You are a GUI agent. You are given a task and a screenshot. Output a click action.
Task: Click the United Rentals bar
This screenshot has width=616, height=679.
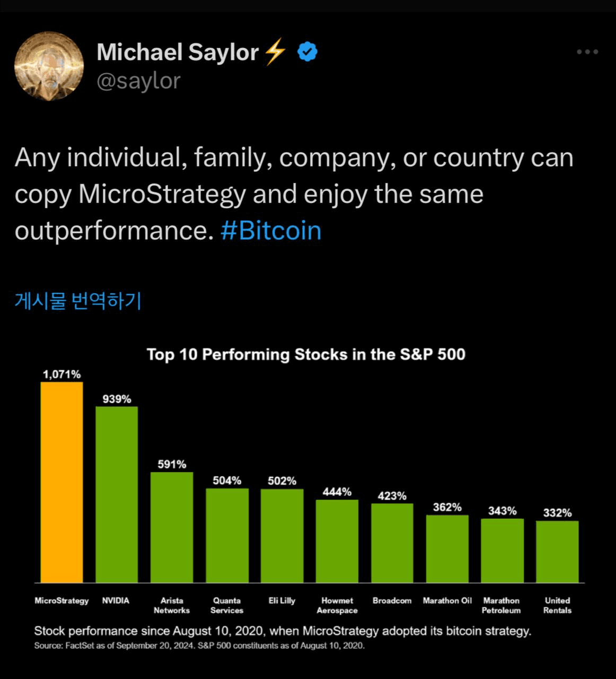(x=557, y=552)
